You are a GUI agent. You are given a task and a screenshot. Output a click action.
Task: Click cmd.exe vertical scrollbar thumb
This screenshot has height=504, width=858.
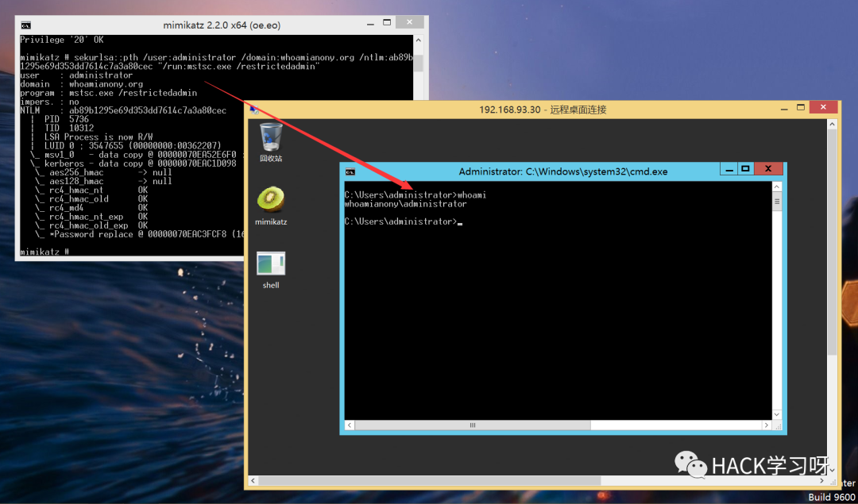pyautogui.click(x=777, y=202)
